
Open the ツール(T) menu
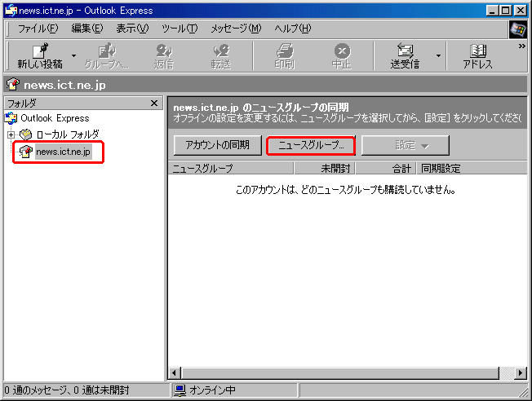pos(180,29)
